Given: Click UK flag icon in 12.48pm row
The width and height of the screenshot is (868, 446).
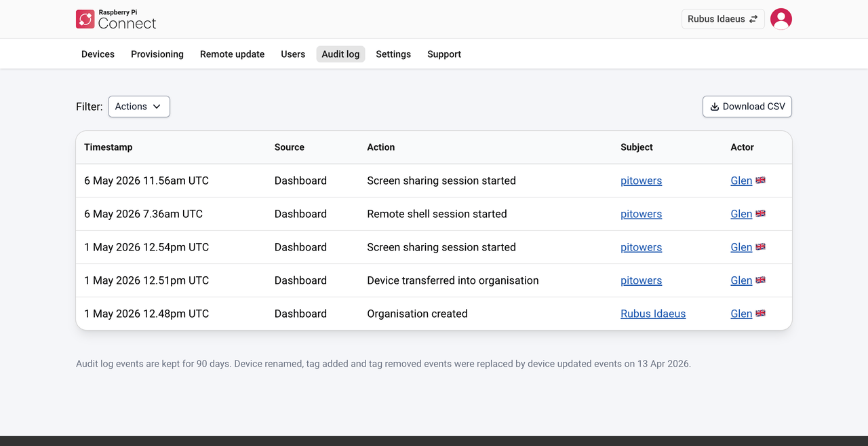Looking at the screenshot, I should pyautogui.click(x=760, y=313).
